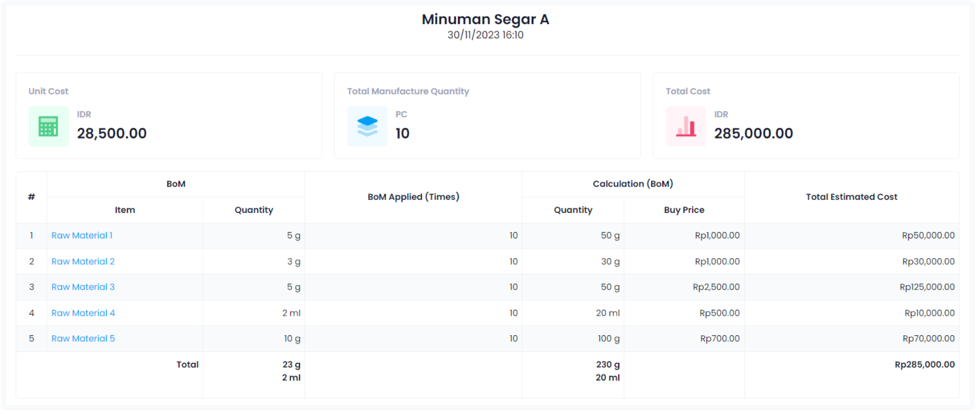Open the Raw Material 4 link
Screen dimensions: 980x414
pyautogui.click(x=83, y=313)
